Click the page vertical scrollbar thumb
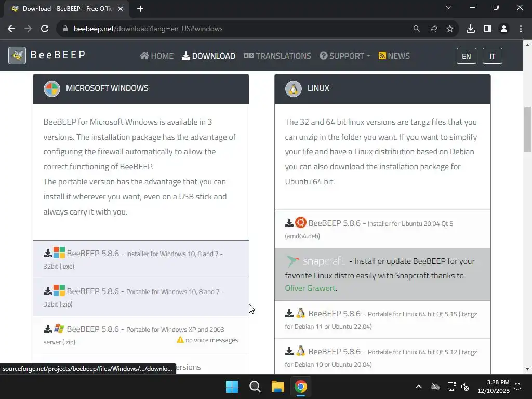 click(527, 129)
